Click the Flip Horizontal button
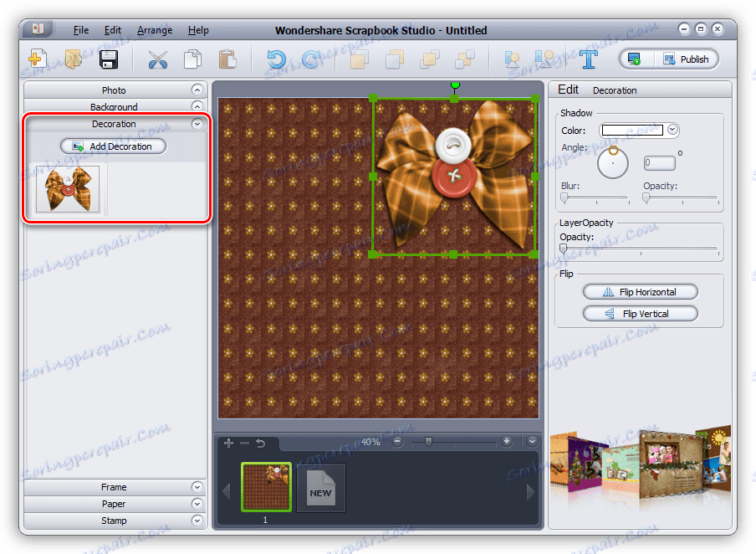This screenshot has height=554, width=756. [641, 292]
